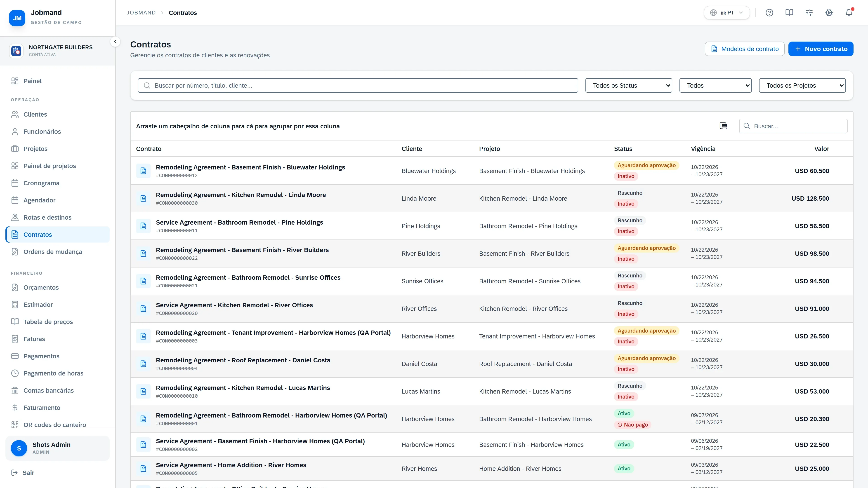Open Ordens de mudança in sidebar

58,252
